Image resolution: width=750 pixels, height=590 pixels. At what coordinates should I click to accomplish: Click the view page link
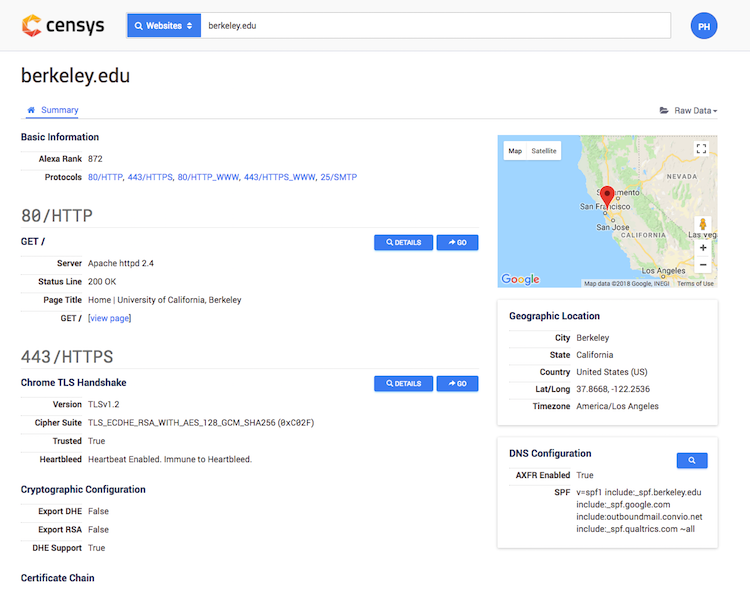[110, 318]
